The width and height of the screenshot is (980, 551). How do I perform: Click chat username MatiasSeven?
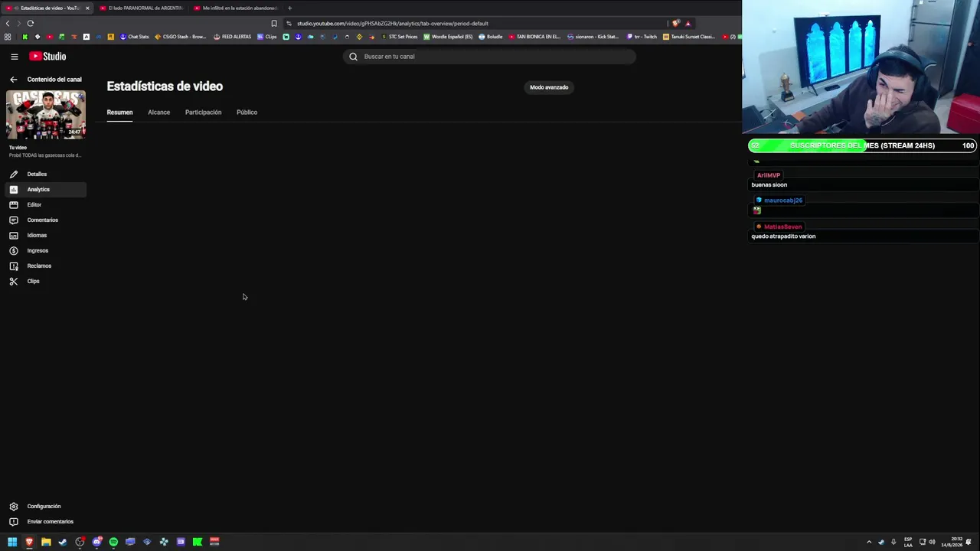tap(782, 227)
